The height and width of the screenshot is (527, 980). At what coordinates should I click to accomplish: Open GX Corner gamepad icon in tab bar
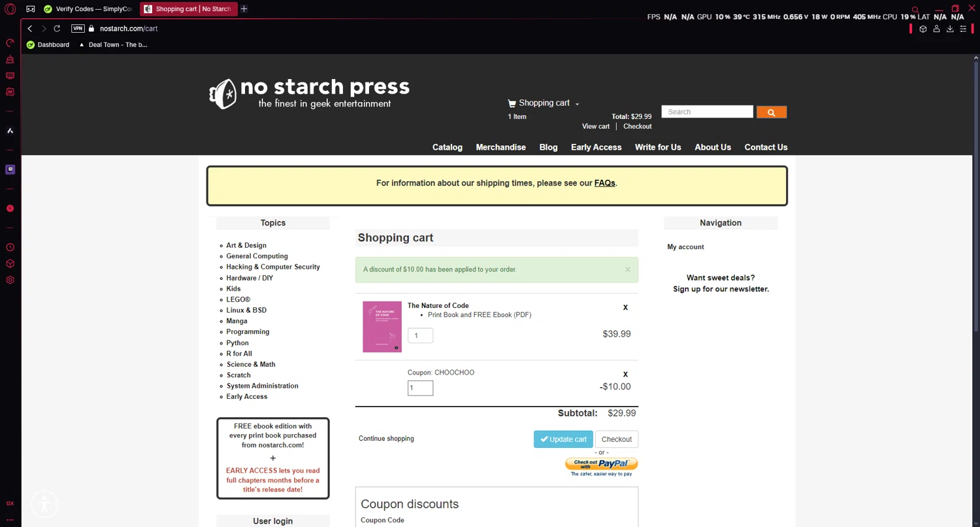click(31, 9)
